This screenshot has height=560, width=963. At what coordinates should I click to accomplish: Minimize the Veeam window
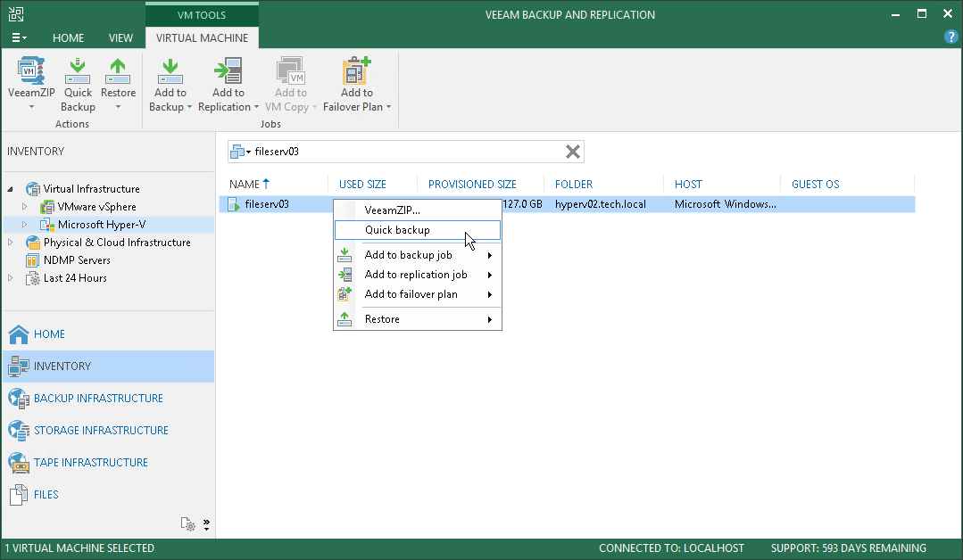895,14
